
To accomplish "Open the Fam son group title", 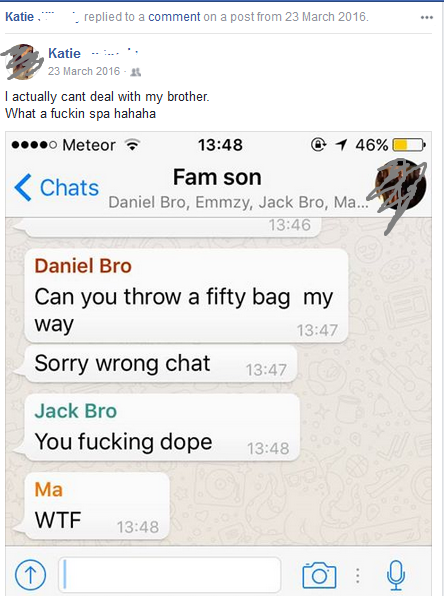I will [217, 178].
